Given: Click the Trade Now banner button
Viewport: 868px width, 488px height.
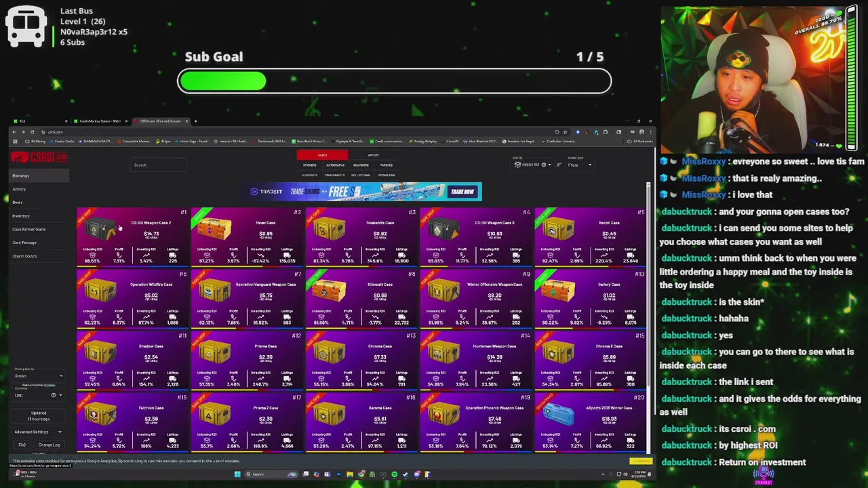Looking at the screenshot, I should pyautogui.click(x=462, y=192).
